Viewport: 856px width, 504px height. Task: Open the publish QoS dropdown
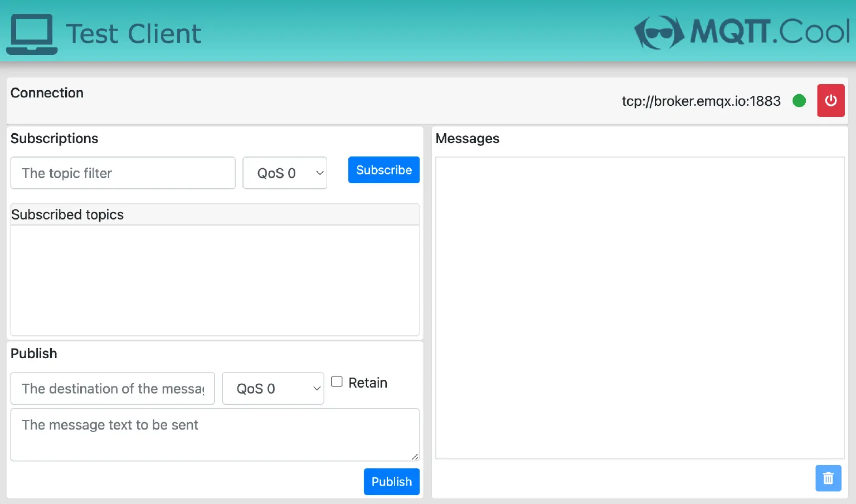coord(273,388)
